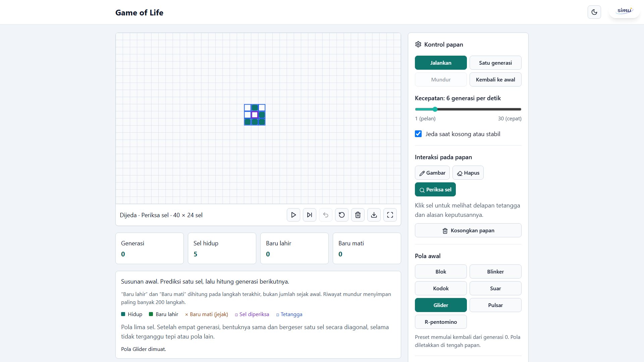Click the Sel diperiksa legend entry
This screenshot has width=644, height=362.
(252, 314)
